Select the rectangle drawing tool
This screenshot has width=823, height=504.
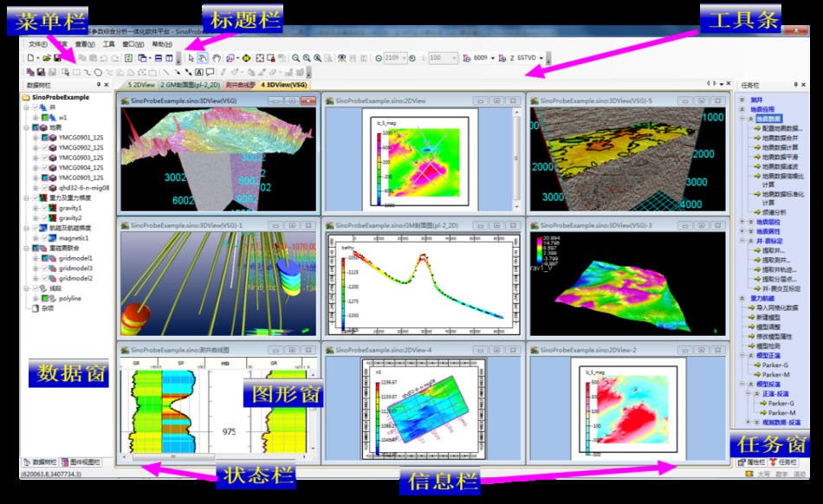76,72
